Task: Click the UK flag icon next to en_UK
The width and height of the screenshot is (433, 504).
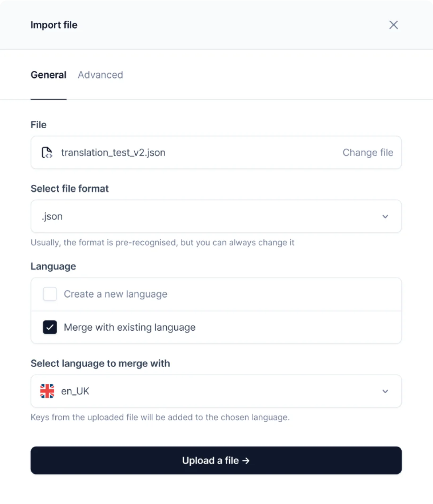Action: (x=47, y=391)
